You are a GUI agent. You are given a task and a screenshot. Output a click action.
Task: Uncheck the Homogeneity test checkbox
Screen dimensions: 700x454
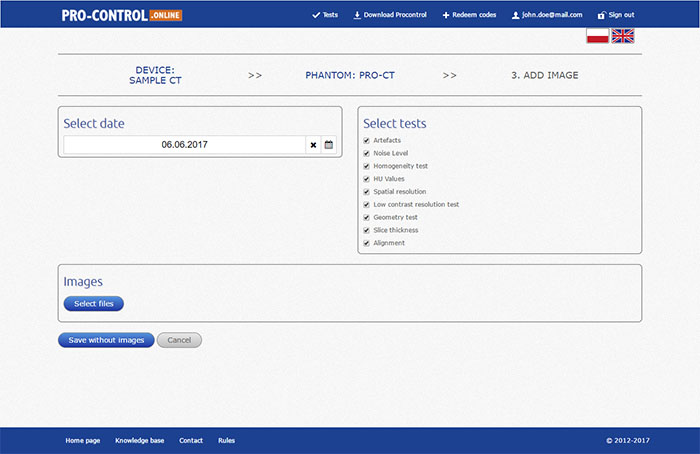point(367,166)
